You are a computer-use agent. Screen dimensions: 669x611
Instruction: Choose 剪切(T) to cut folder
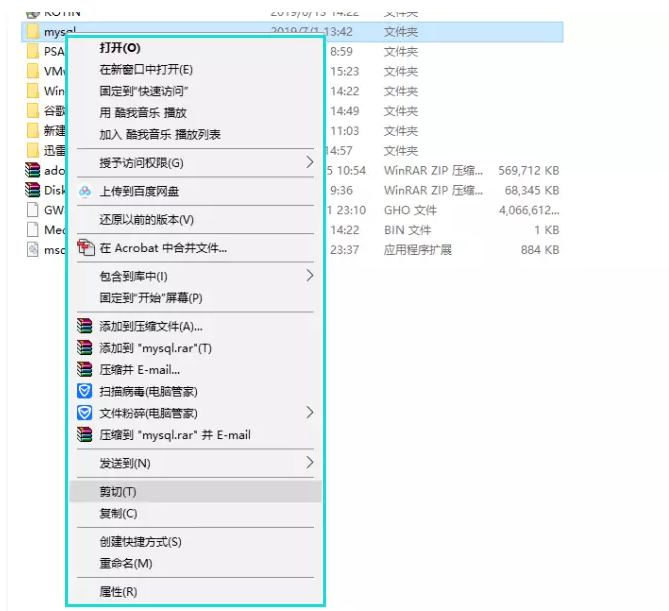point(118,492)
